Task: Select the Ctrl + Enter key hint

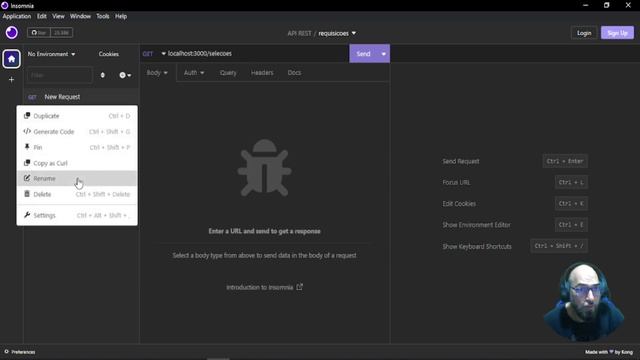Action: point(565,161)
